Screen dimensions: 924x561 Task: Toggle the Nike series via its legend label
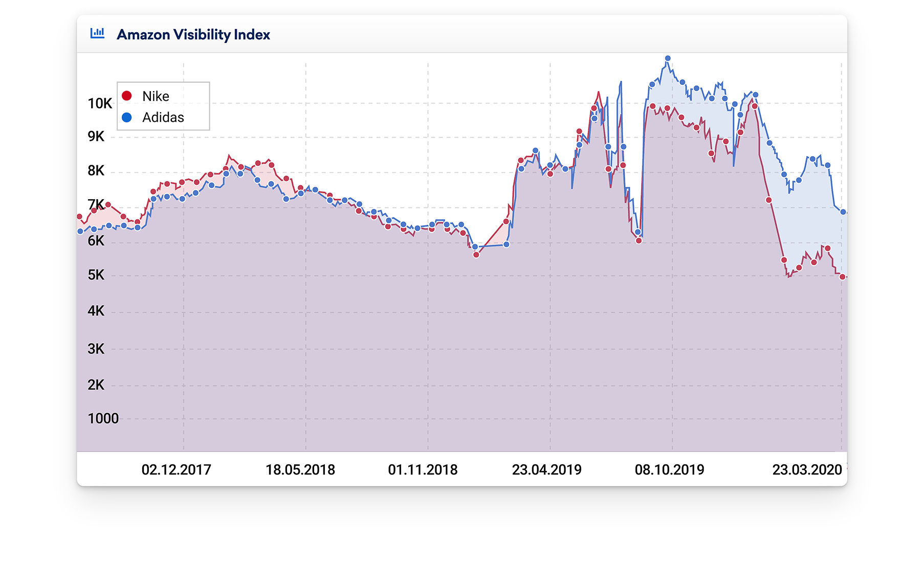point(156,96)
